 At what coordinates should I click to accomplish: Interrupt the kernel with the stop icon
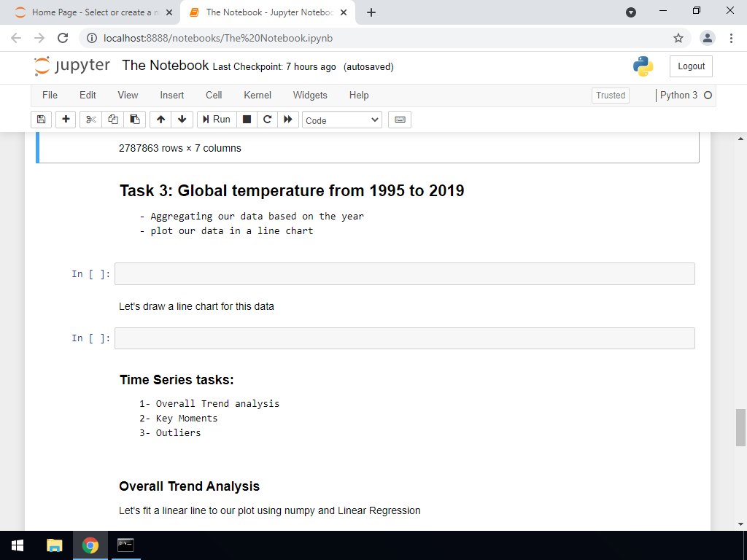click(x=247, y=120)
